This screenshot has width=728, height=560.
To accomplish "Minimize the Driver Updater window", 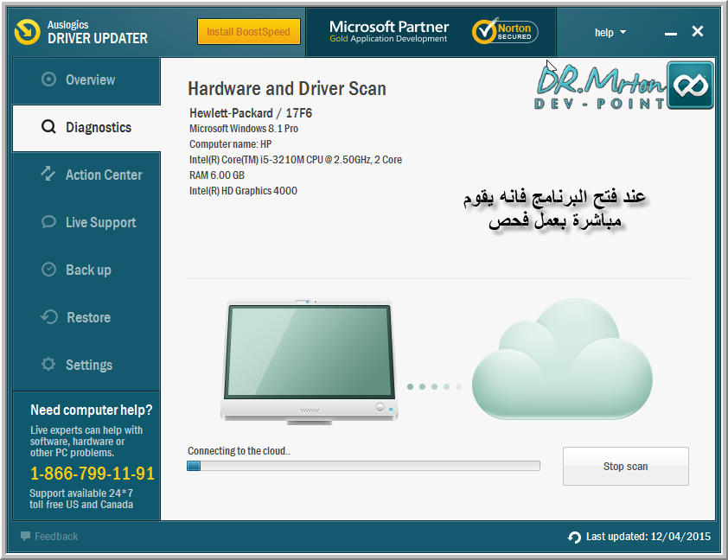I will (x=670, y=34).
